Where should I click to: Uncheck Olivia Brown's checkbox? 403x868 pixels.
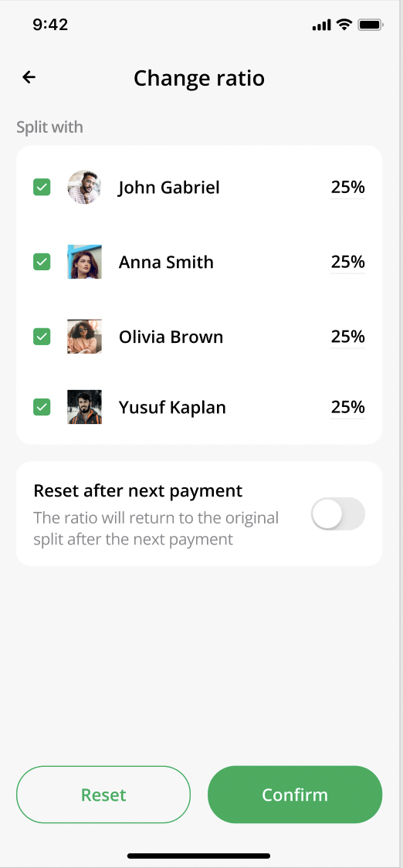(42, 337)
